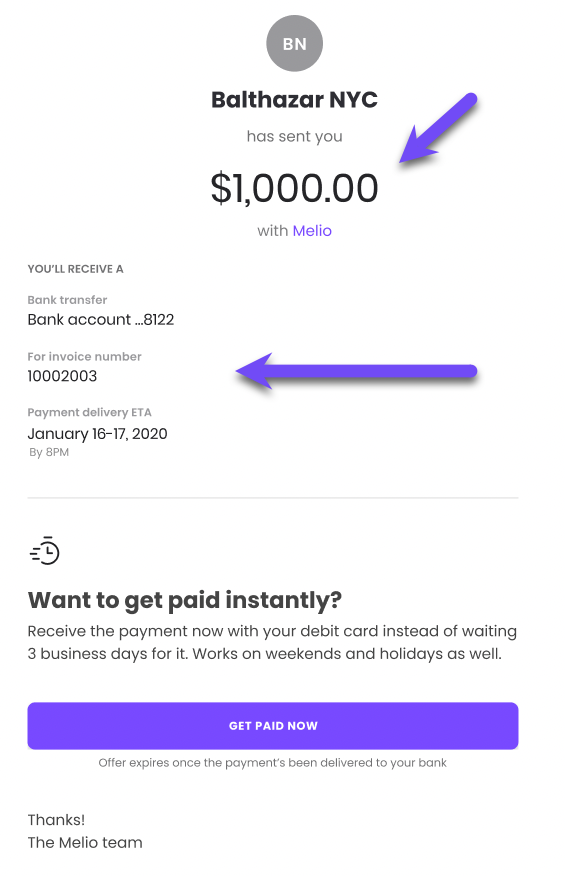Click the Payment delivery ETA label
The image size is (565, 876).
pos(89,412)
